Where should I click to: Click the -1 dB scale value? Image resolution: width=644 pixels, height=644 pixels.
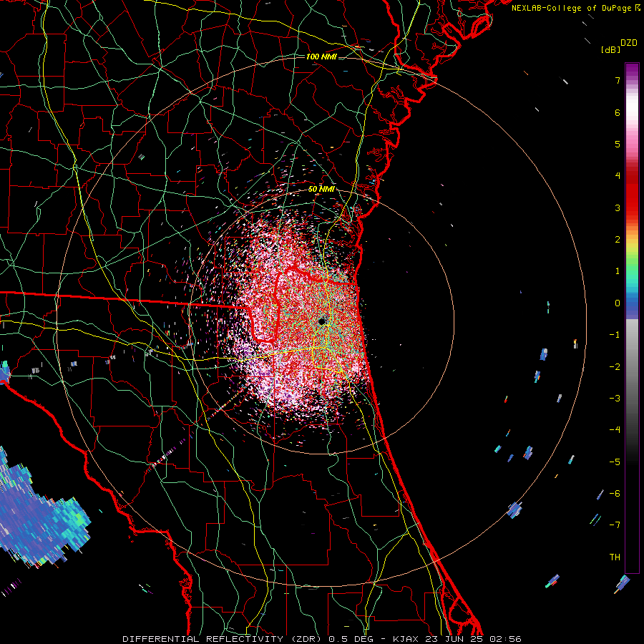(x=615, y=335)
